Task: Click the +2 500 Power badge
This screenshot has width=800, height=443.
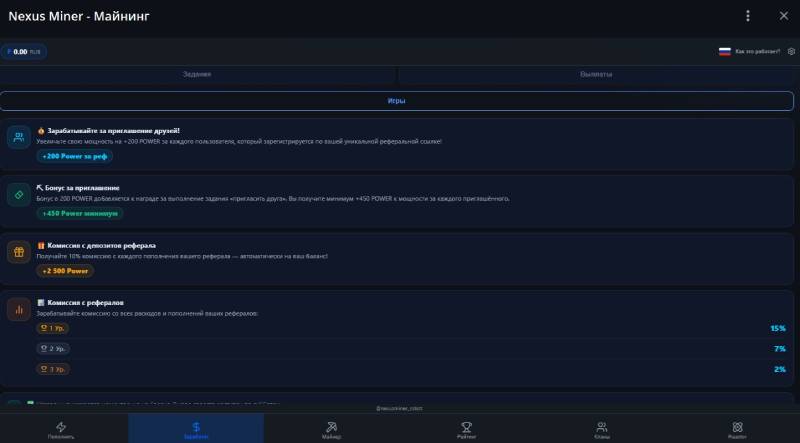Action: [x=65, y=271]
